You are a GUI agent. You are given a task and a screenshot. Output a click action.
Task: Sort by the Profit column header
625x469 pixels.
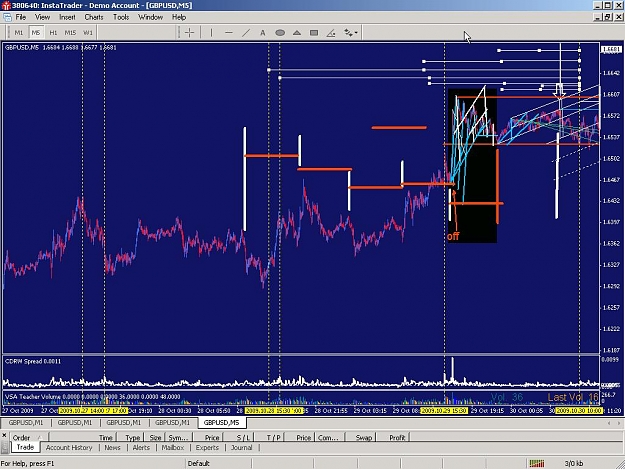click(393, 437)
